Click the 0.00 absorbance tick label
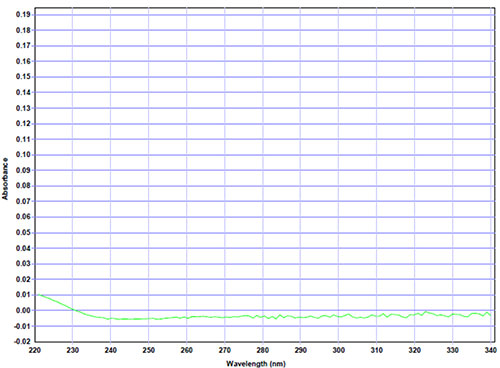Image resolution: width=500 pixels, height=368 pixels. click(23, 310)
